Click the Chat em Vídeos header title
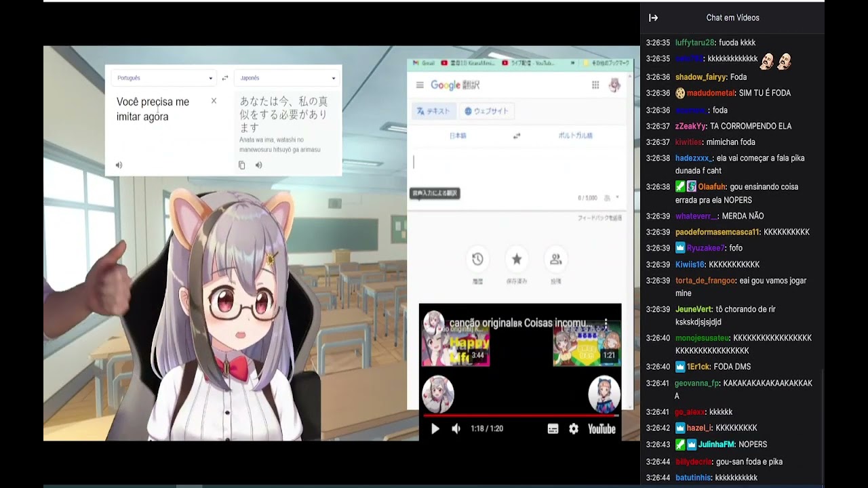The height and width of the screenshot is (488, 868). [732, 18]
